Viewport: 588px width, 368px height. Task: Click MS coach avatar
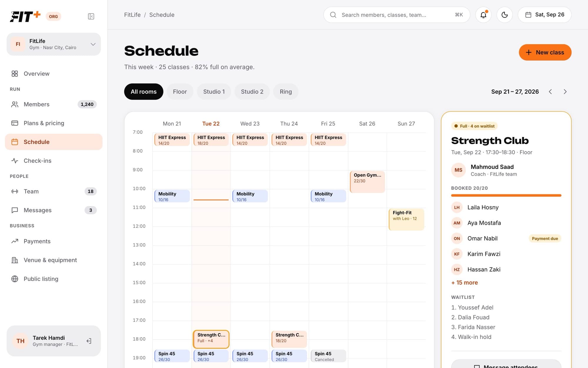(458, 170)
